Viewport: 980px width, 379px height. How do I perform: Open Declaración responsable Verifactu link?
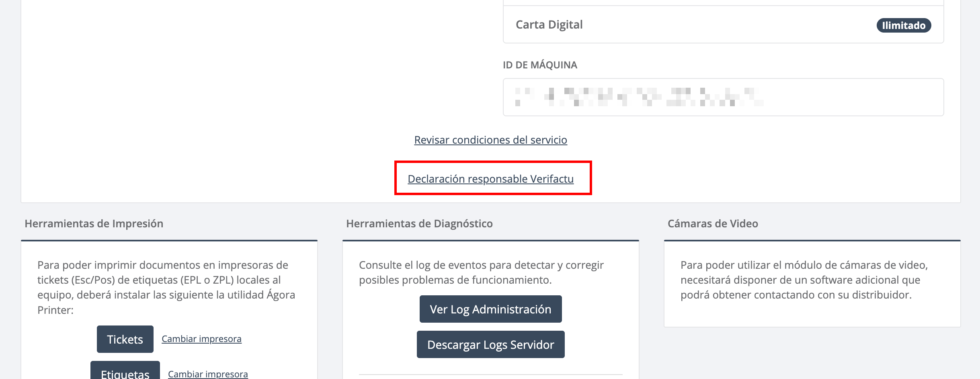[490, 179]
